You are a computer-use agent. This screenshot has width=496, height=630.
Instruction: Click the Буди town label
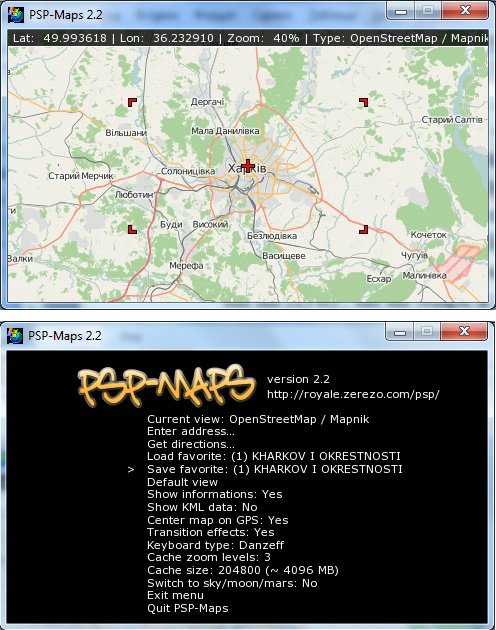[171, 224]
